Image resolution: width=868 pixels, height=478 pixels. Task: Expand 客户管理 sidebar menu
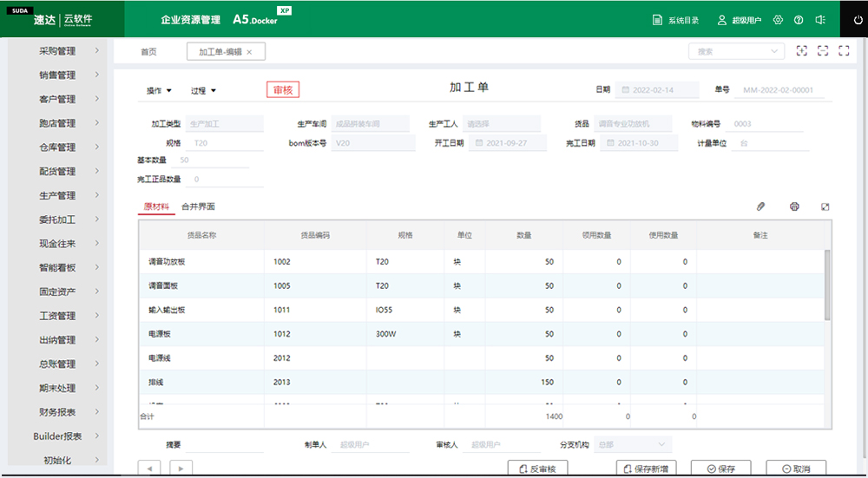[x=57, y=99]
